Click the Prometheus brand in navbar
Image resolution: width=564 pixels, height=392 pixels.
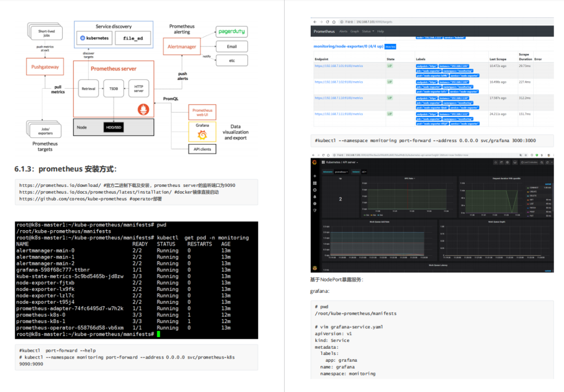tap(324, 31)
